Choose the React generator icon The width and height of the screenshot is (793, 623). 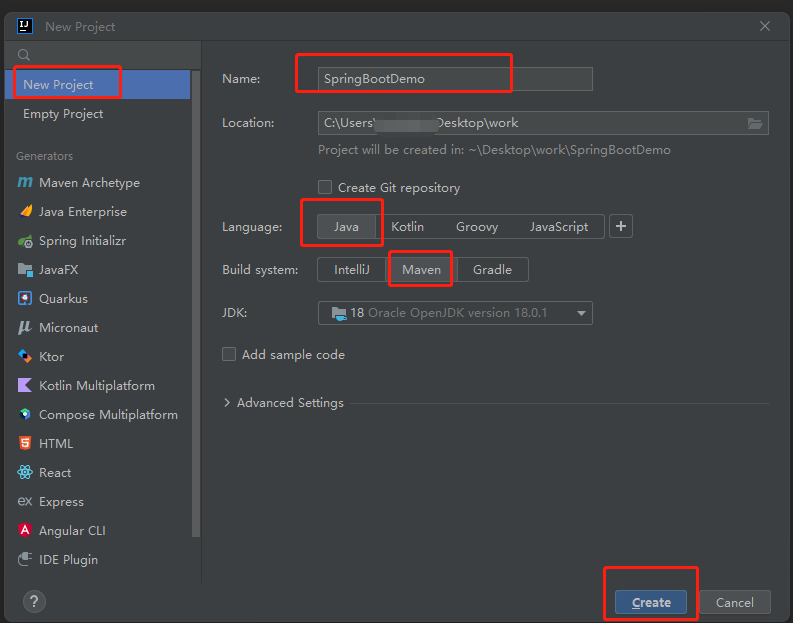click(x=25, y=473)
